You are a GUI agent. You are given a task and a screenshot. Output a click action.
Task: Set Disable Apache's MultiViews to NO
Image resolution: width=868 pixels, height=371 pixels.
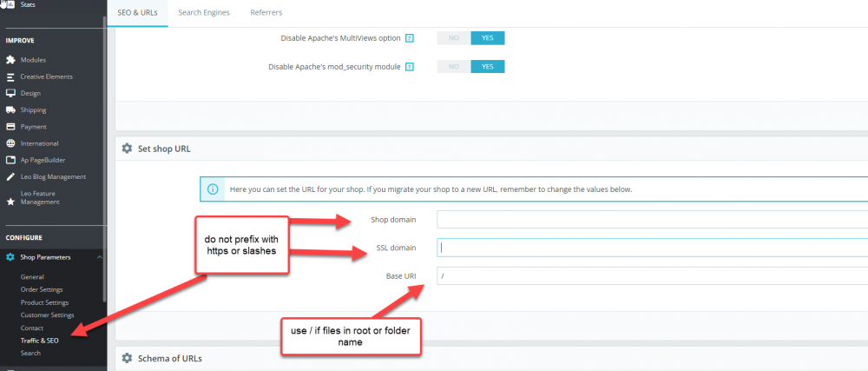click(454, 38)
